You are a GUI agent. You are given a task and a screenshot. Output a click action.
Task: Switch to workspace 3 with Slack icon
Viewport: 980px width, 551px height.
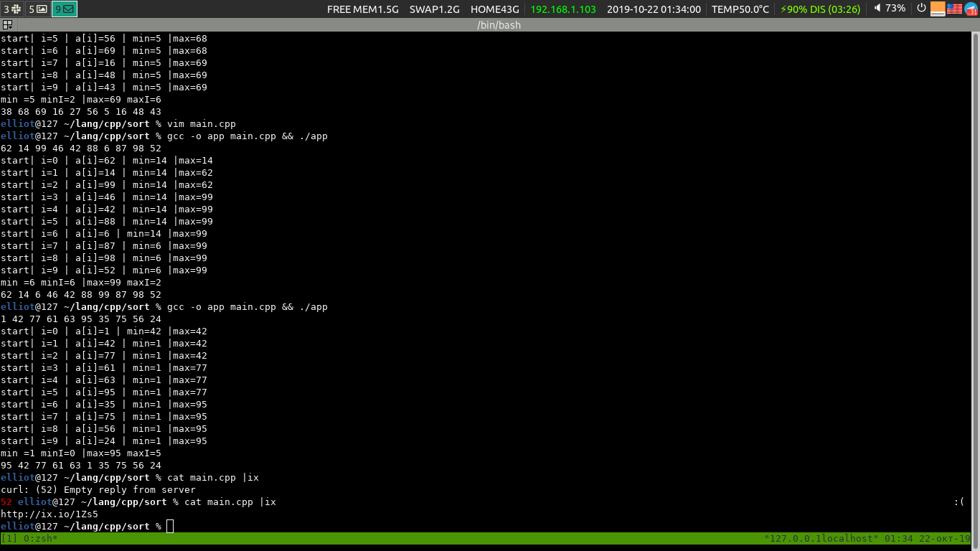click(x=12, y=9)
